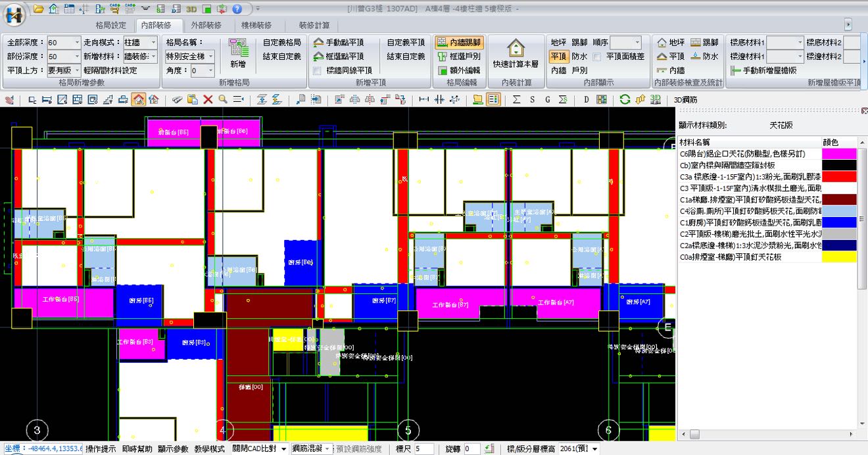This screenshot has width=868, height=455.
Task: Click the magnifier search icon in toolbar
Action: coord(223,99)
